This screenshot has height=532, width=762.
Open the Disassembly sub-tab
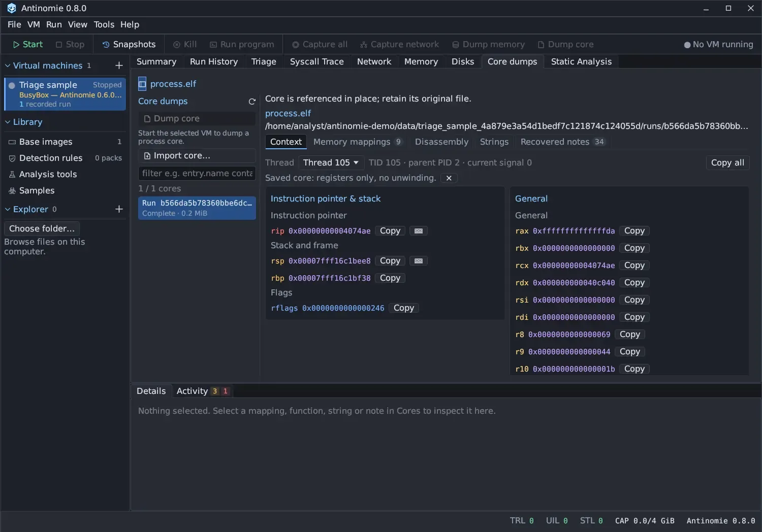click(441, 142)
